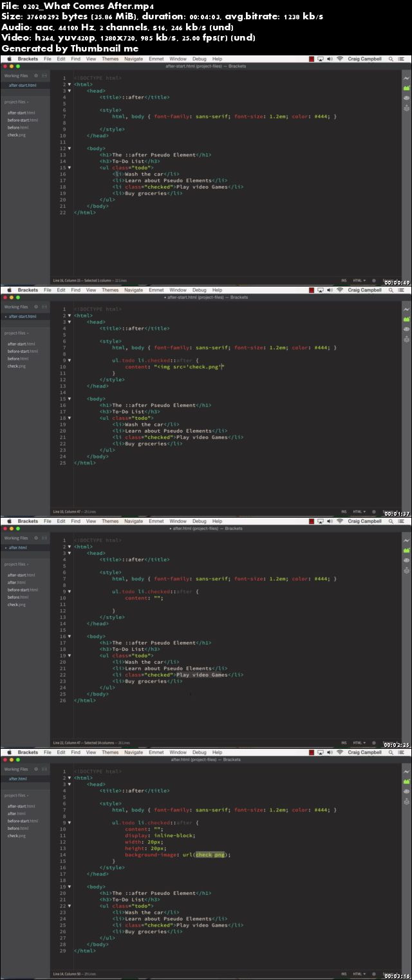
Task: Open after.html in 00:02:25 frame project tree
Action: coord(16,582)
